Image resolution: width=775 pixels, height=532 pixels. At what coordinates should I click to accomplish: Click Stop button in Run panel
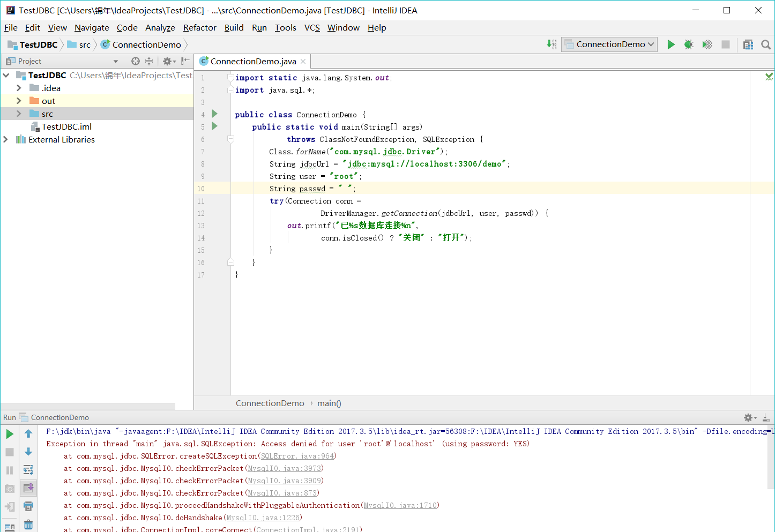click(x=10, y=452)
